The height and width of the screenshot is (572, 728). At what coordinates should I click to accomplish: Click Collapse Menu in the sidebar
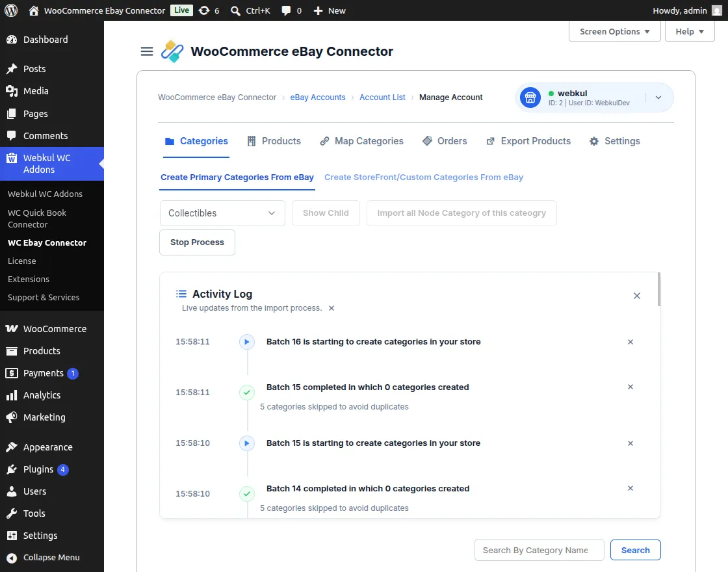52,558
